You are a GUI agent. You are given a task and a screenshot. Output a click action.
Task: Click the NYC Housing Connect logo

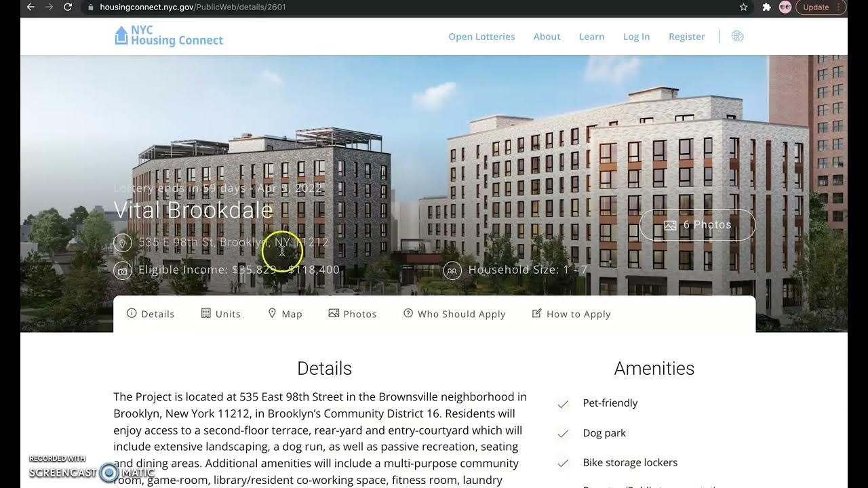click(x=169, y=36)
